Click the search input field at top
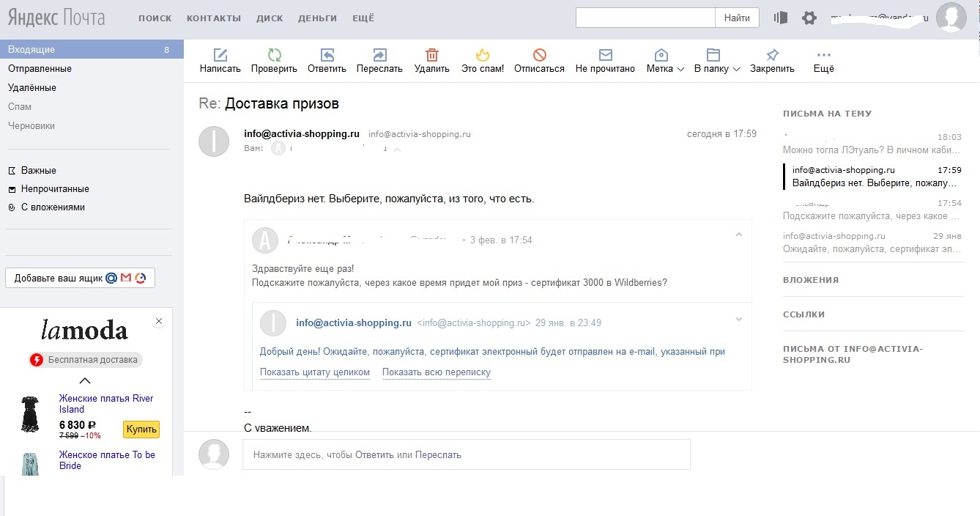 [x=645, y=18]
